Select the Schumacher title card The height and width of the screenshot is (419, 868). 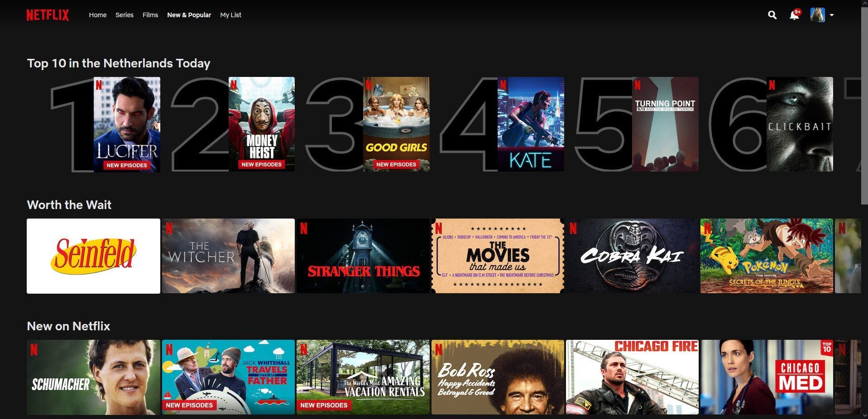point(93,377)
